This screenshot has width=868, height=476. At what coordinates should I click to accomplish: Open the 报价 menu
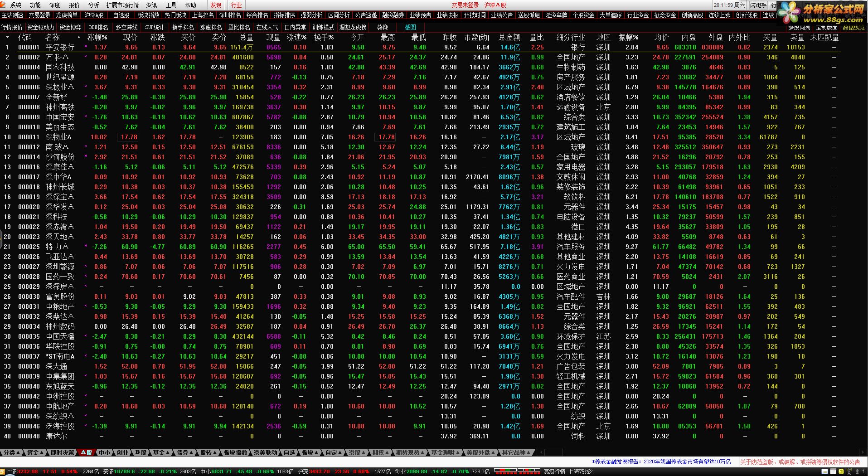point(74,5)
